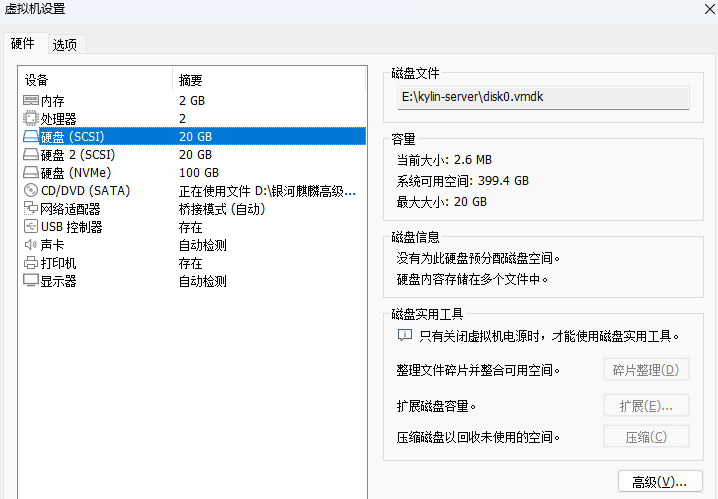Click the USB 控制器 icon
This screenshot has height=499, width=718.
pos(31,227)
